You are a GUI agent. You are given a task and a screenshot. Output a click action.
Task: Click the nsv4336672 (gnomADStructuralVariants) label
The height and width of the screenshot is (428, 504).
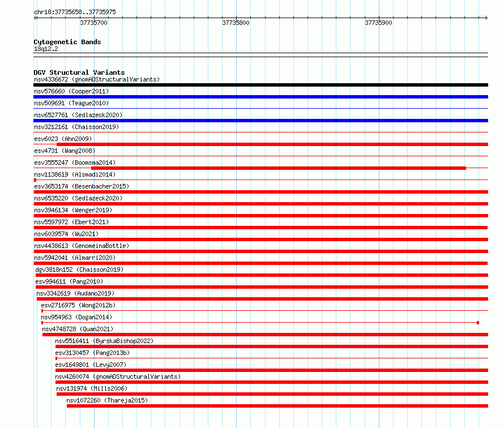coord(97,79)
